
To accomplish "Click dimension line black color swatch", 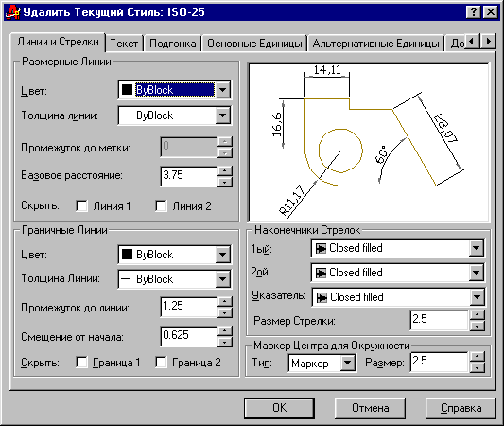I will pyautogui.click(x=128, y=90).
